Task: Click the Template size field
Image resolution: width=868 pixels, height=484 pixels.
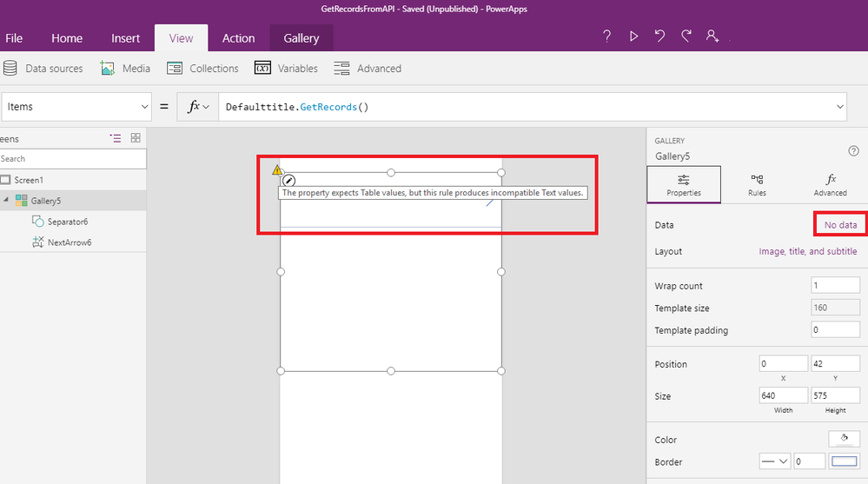Action: tap(835, 308)
